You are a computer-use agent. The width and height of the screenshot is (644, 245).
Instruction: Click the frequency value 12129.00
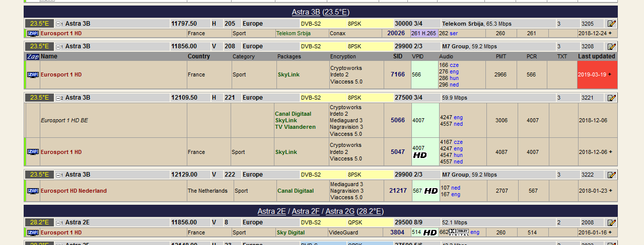click(x=184, y=175)
